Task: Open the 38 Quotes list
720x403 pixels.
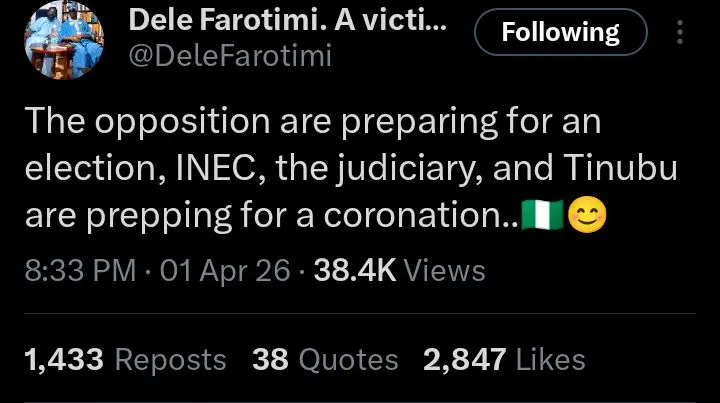Action: click(326, 359)
